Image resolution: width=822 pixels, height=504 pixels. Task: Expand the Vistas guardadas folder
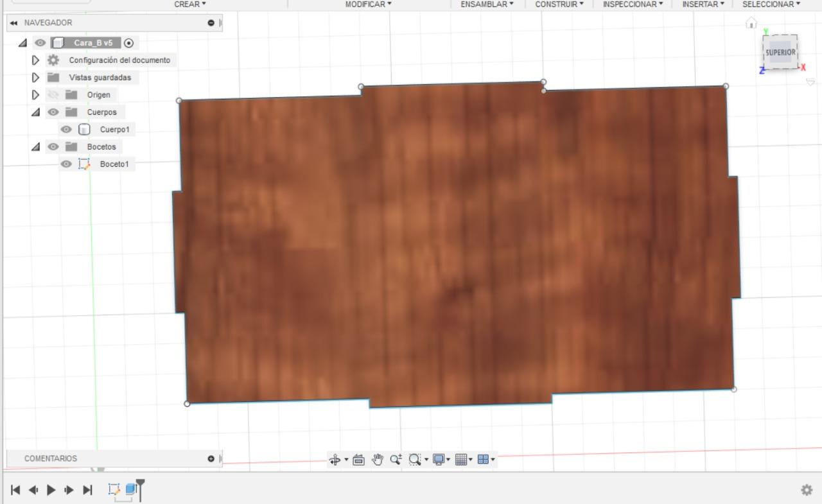pos(36,78)
